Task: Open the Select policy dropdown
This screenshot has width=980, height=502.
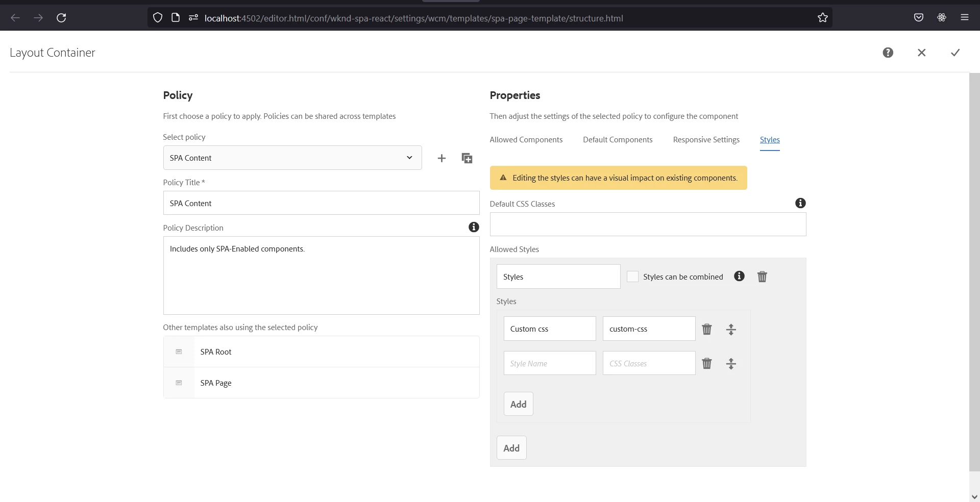Action: pyautogui.click(x=292, y=158)
